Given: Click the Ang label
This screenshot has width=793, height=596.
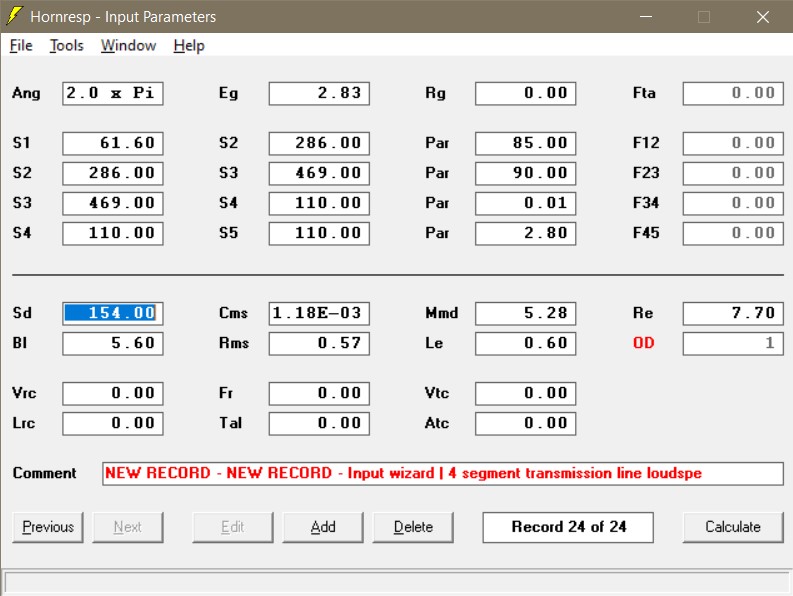Looking at the screenshot, I should (26, 94).
